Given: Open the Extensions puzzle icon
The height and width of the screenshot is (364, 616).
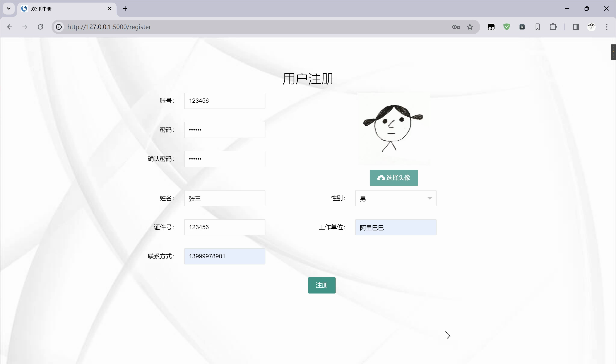Looking at the screenshot, I should (553, 27).
